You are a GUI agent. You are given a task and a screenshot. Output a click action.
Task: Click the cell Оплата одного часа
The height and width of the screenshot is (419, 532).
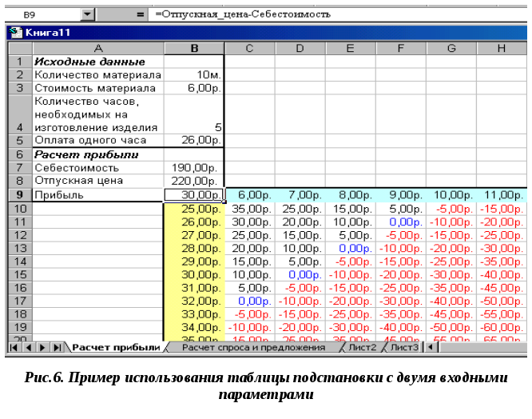pos(98,140)
